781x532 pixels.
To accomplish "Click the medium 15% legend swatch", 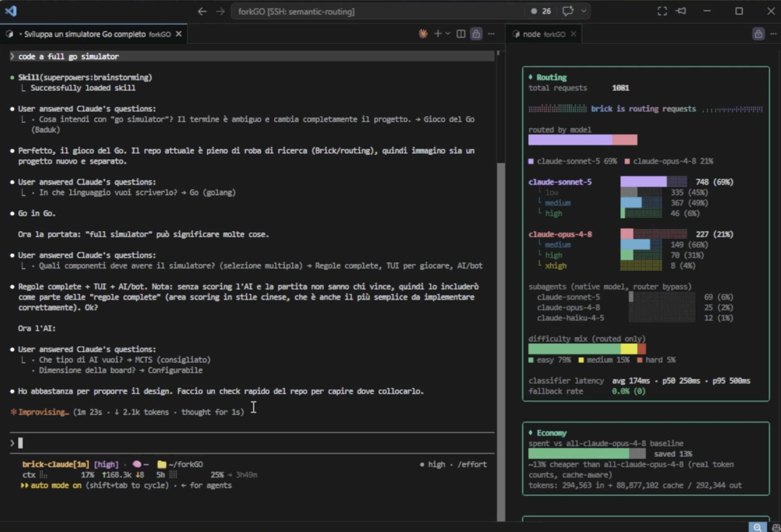I will coord(581,360).
